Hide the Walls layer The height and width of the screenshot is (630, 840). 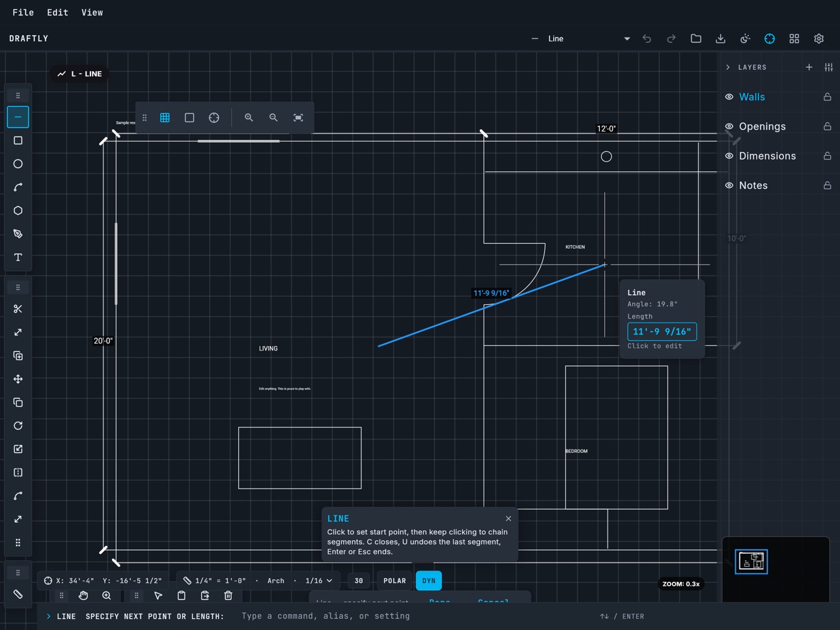pos(729,97)
